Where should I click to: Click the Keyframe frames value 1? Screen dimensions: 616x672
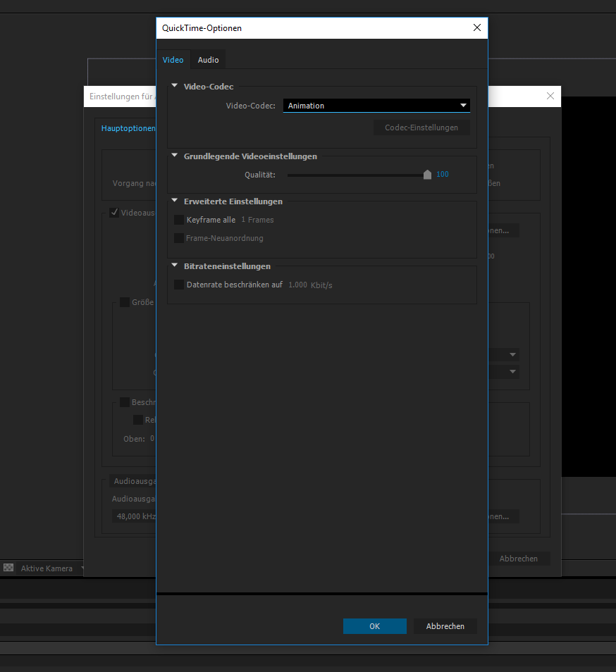pyautogui.click(x=243, y=220)
